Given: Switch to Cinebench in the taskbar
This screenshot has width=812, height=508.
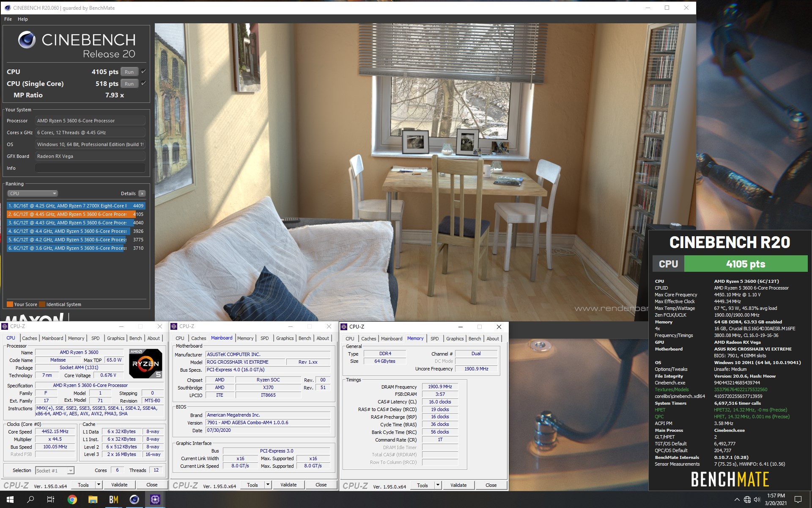Looking at the screenshot, I should point(134,500).
